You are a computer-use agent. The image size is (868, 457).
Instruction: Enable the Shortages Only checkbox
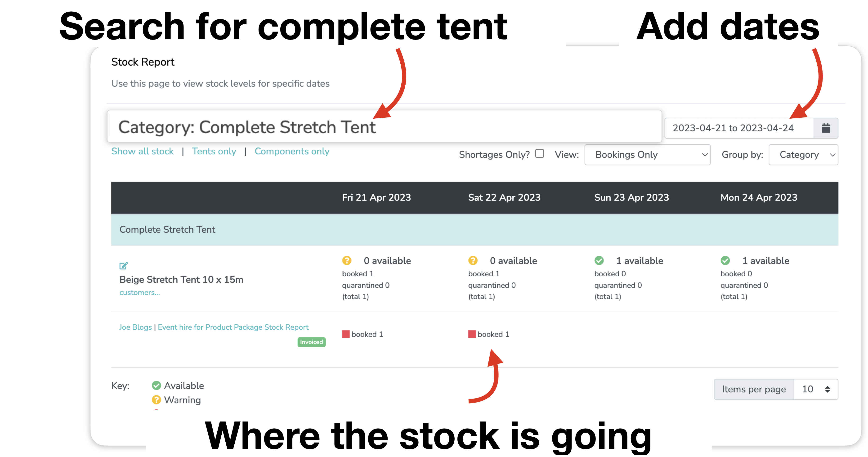click(x=539, y=154)
